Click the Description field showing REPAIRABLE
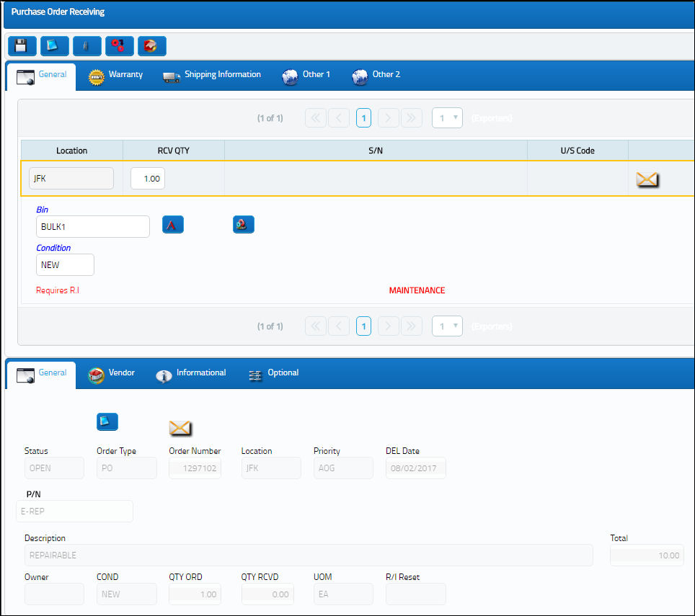 (309, 555)
